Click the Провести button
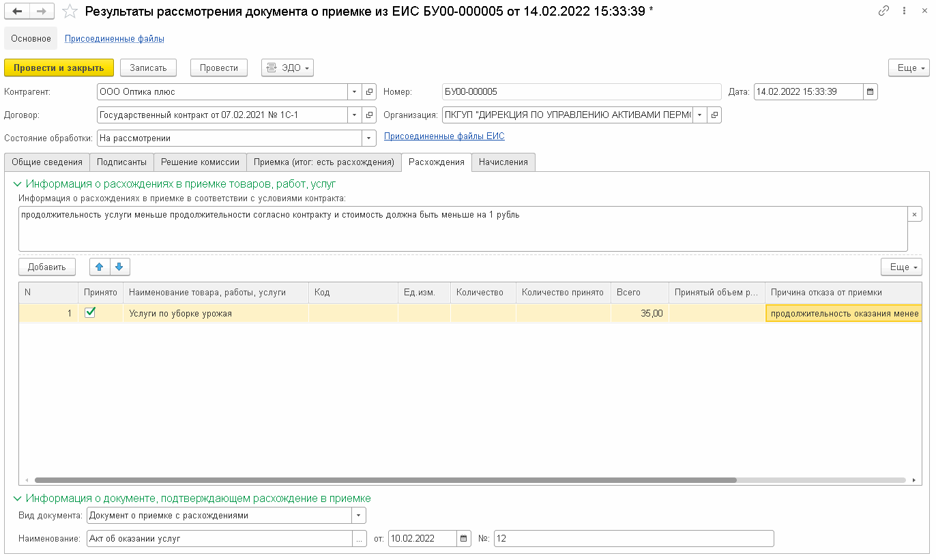 219,68
